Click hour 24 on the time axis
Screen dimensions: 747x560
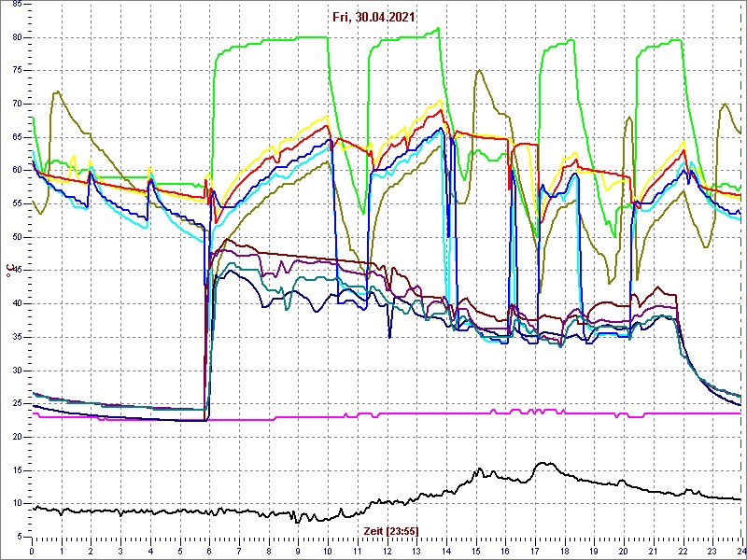pos(740,549)
